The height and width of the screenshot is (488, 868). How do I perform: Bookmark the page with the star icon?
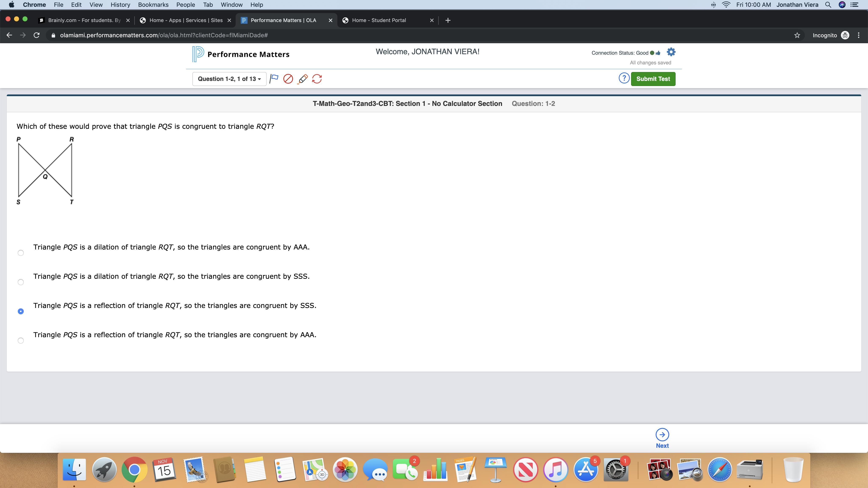click(797, 35)
